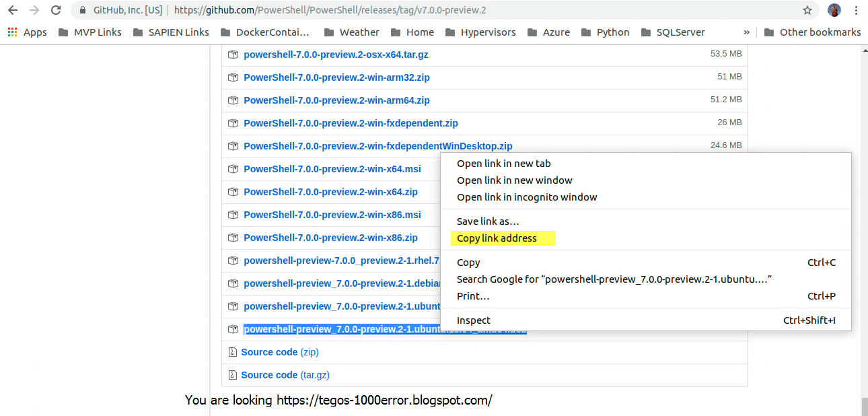Open the DockerContai... bookmark folder

265,32
